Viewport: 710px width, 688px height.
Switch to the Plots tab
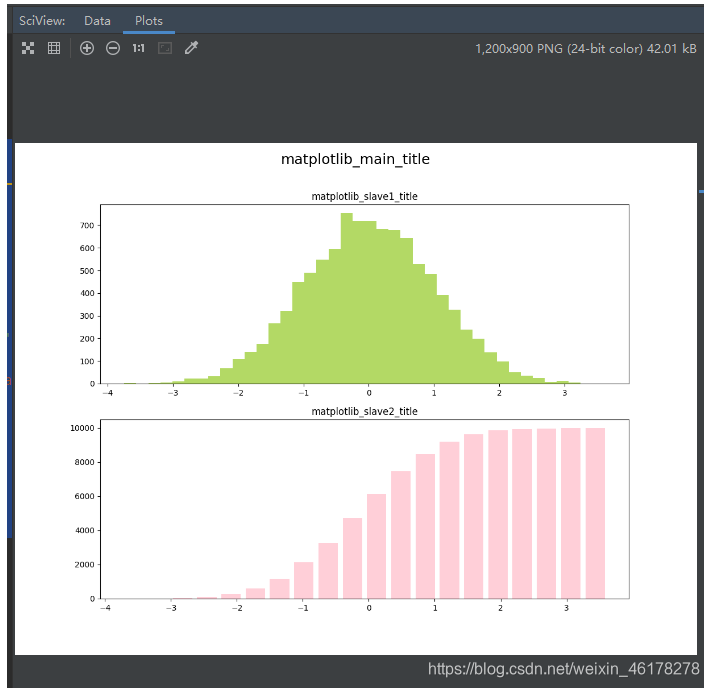149,21
